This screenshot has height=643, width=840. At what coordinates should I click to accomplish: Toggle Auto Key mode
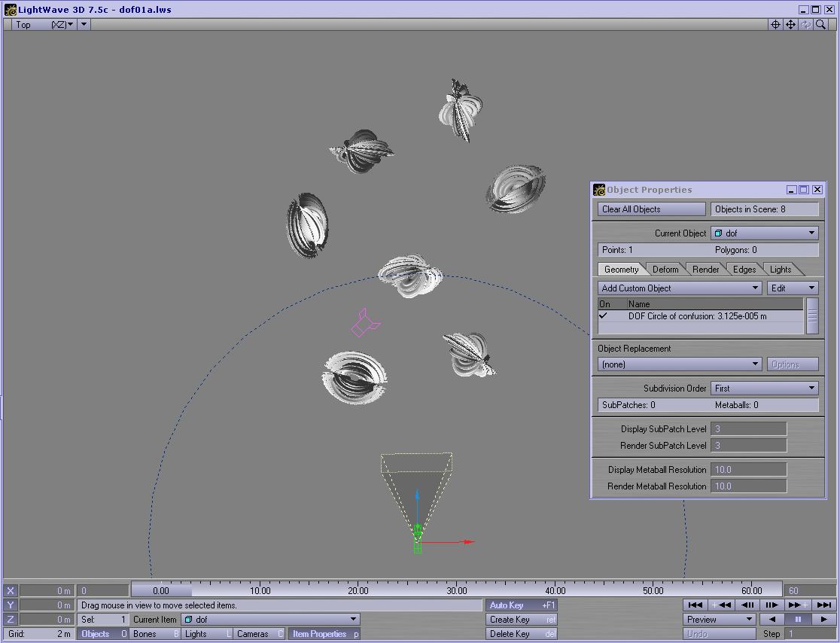522,605
